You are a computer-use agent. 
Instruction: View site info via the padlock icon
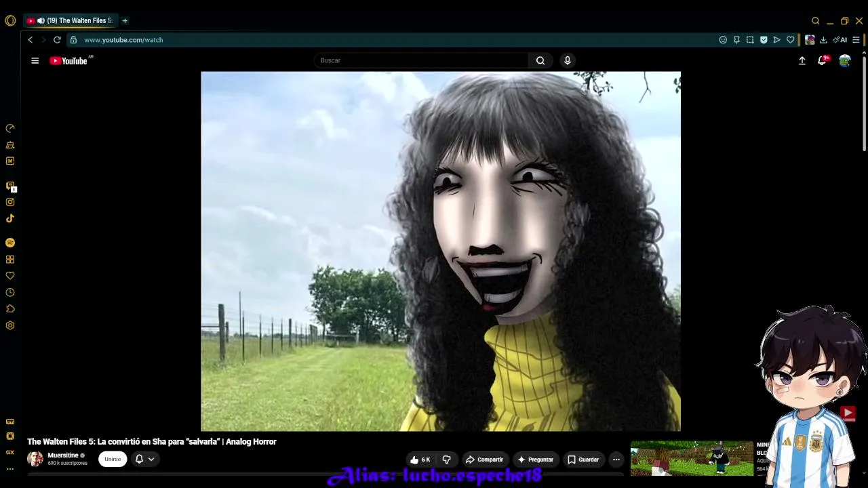pos(73,40)
